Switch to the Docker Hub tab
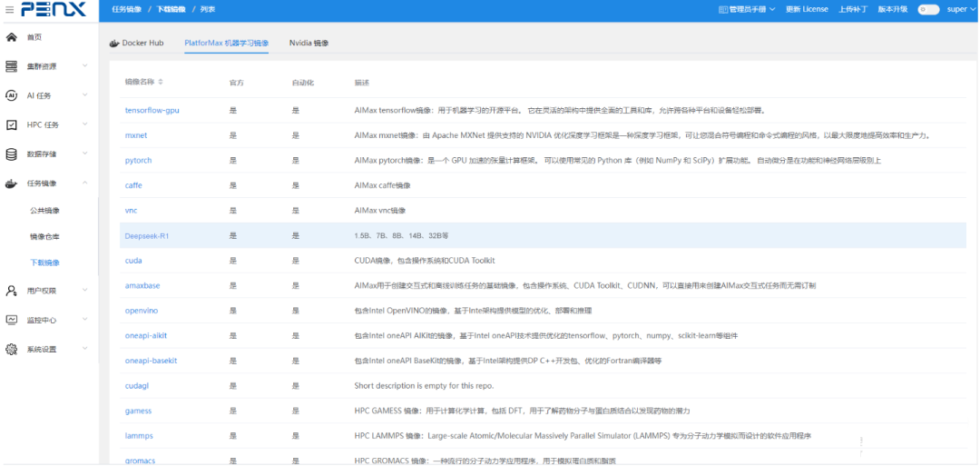 (x=137, y=44)
